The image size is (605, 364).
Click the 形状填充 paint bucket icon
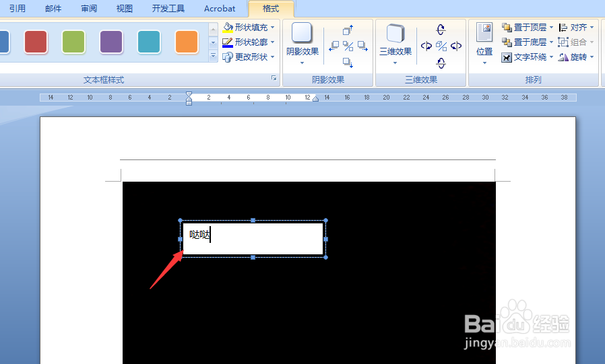(228, 27)
